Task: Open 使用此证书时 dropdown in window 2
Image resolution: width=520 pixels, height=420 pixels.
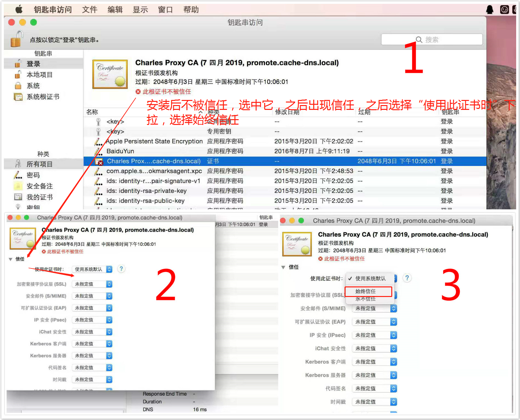Action: [92, 269]
